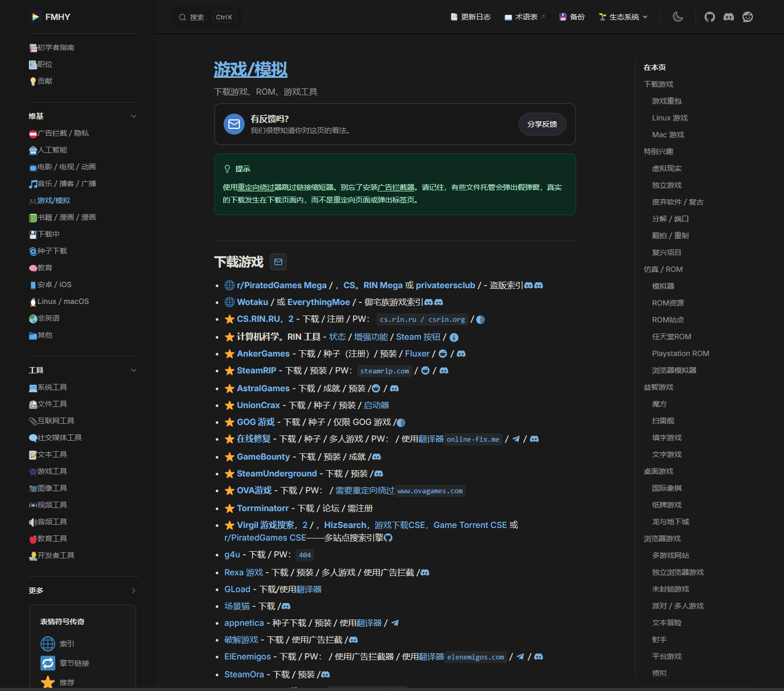
Task: Click the feedback envelope icon in card
Action: (234, 124)
